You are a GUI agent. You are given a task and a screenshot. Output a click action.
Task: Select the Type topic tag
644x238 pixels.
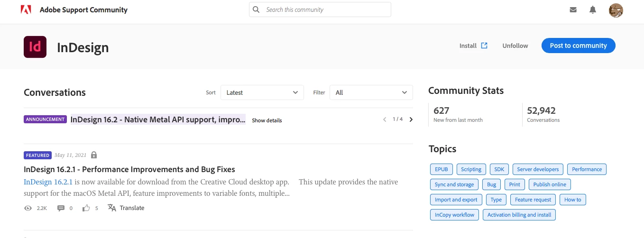coord(497,200)
